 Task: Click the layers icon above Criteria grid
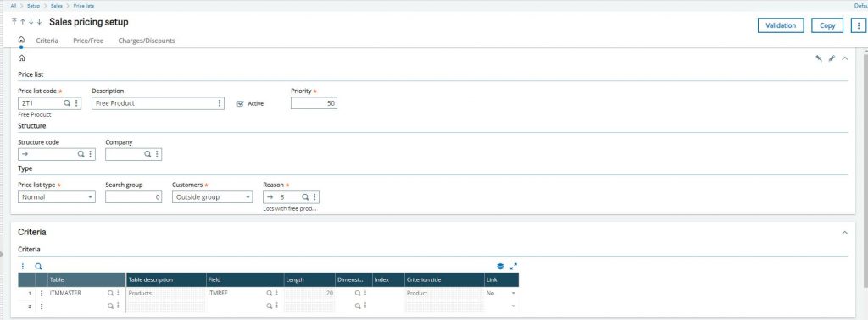500,266
